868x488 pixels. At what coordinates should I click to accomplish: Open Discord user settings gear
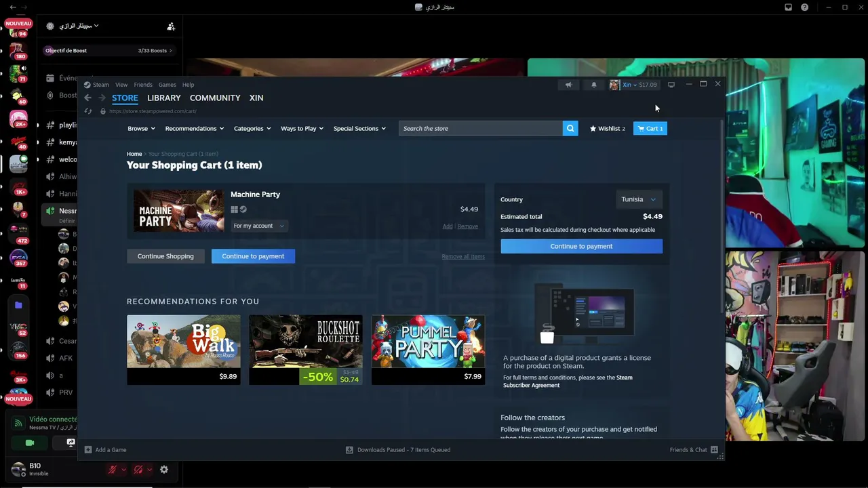point(164,469)
